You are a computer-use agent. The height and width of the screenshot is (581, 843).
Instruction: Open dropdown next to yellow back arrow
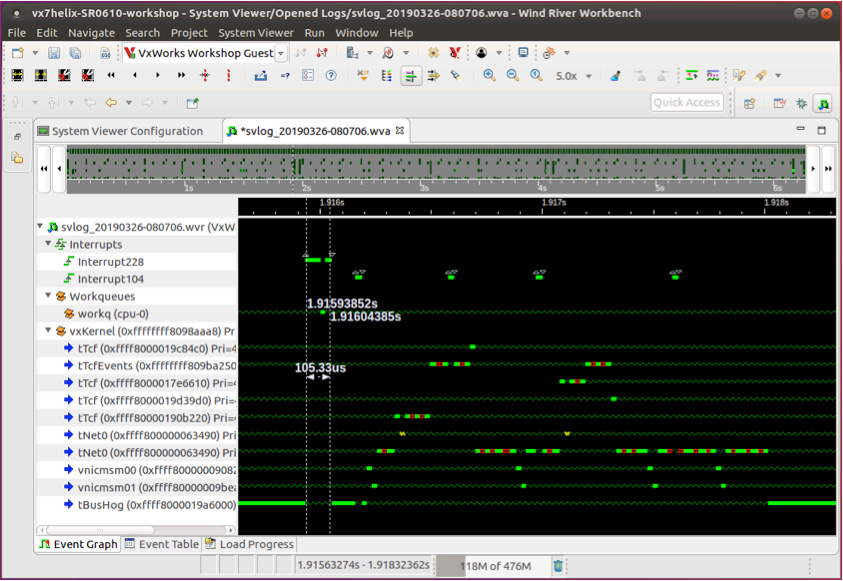pyautogui.click(x=129, y=102)
